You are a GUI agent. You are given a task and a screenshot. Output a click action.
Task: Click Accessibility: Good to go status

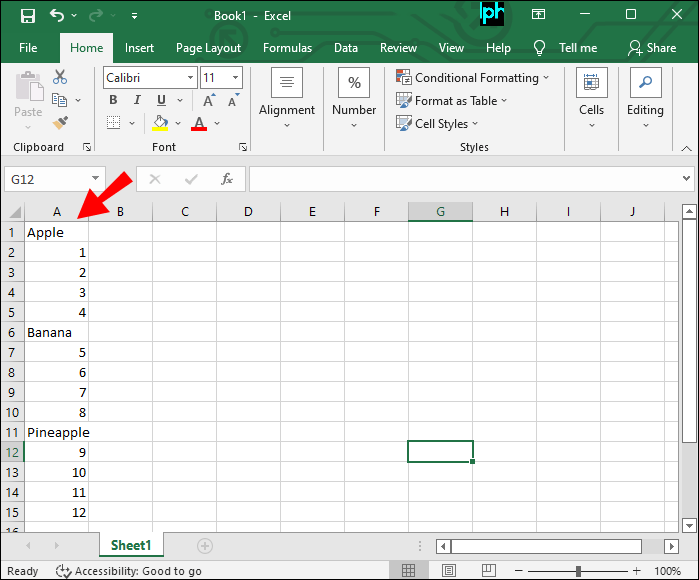pos(129,571)
